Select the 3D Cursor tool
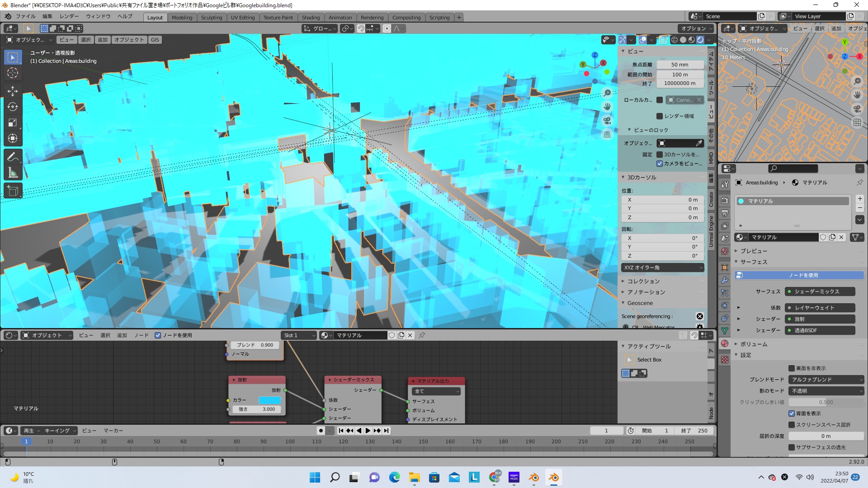 point(13,73)
